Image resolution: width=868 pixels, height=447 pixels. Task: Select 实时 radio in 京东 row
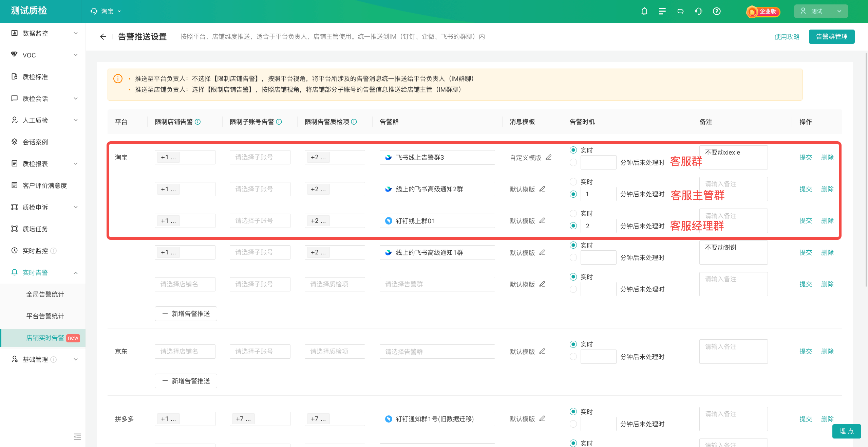(x=573, y=344)
